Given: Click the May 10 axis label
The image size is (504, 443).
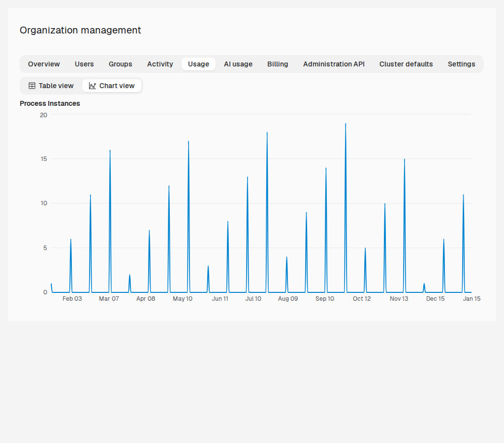Looking at the screenshot, I should pos(183,299).
